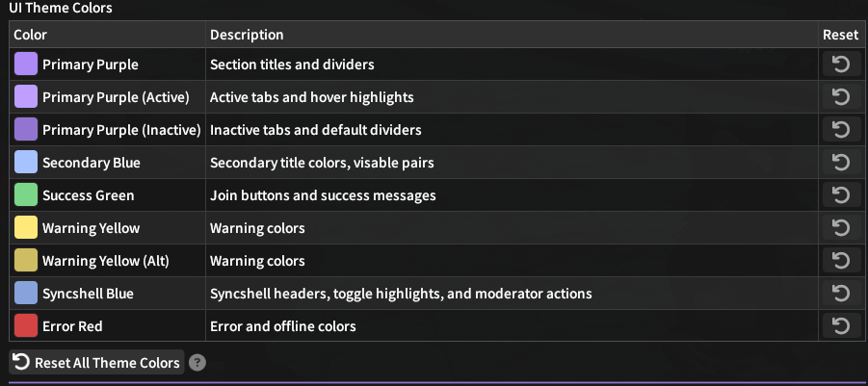This screenshot has width=868, height=386.
Task: Reset the Secondary Blue color
Action: click(x=840, y=163)
